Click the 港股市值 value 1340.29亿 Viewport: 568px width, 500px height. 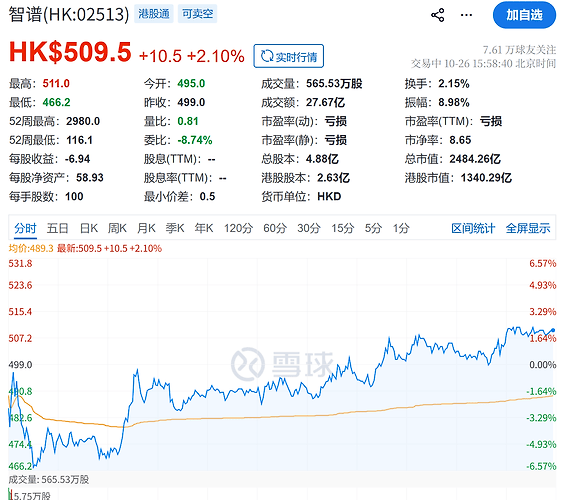tap(486, 178)
